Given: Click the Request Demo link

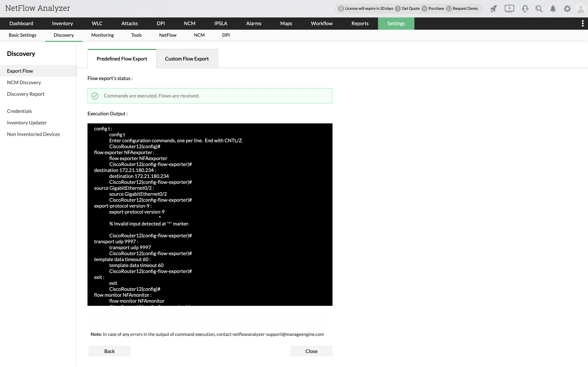Looking at the screenshot, I should [465, 9].
